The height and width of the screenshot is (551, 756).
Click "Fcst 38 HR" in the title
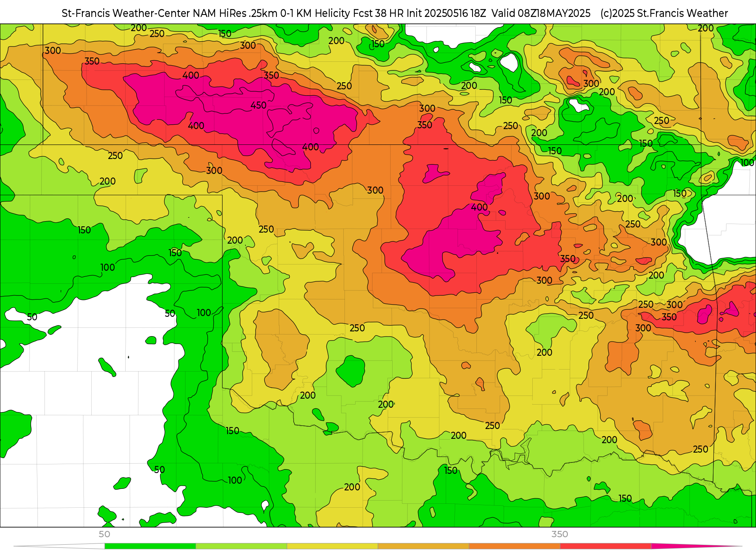tap(378, 13)
